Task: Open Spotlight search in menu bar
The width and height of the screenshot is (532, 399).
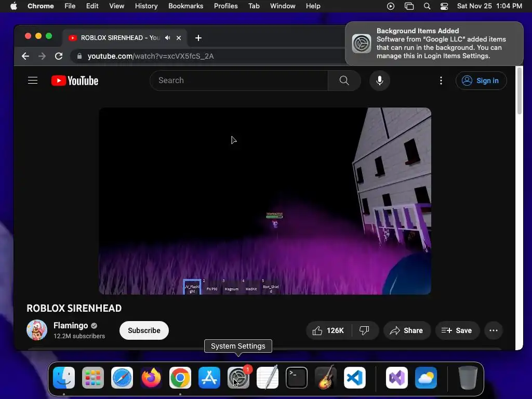Action: click(427, 6)
